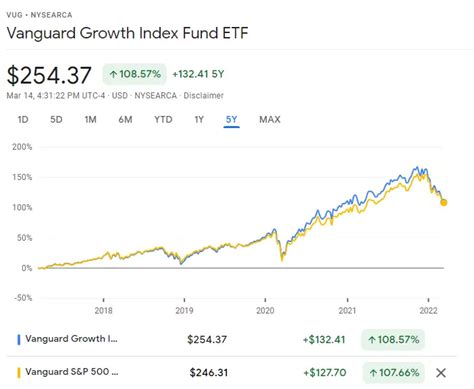Select the 5Y time range tab

232,119
